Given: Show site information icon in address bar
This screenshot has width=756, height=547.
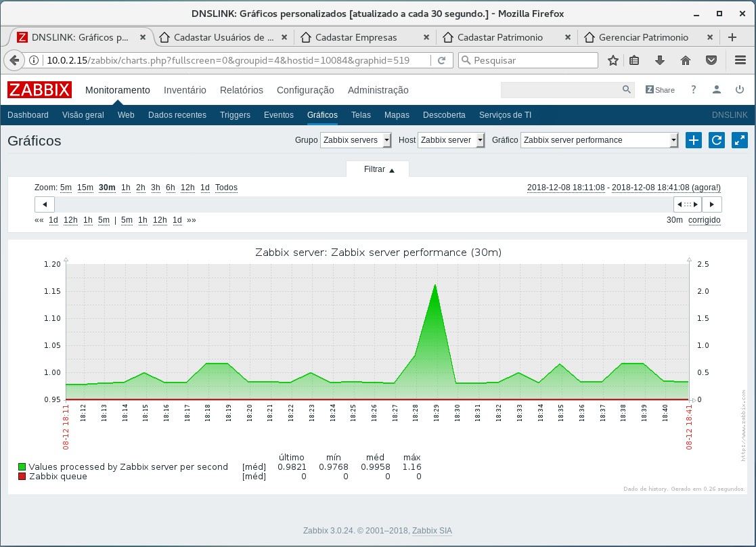Looking at the screenshot, I should click(34, 60).
